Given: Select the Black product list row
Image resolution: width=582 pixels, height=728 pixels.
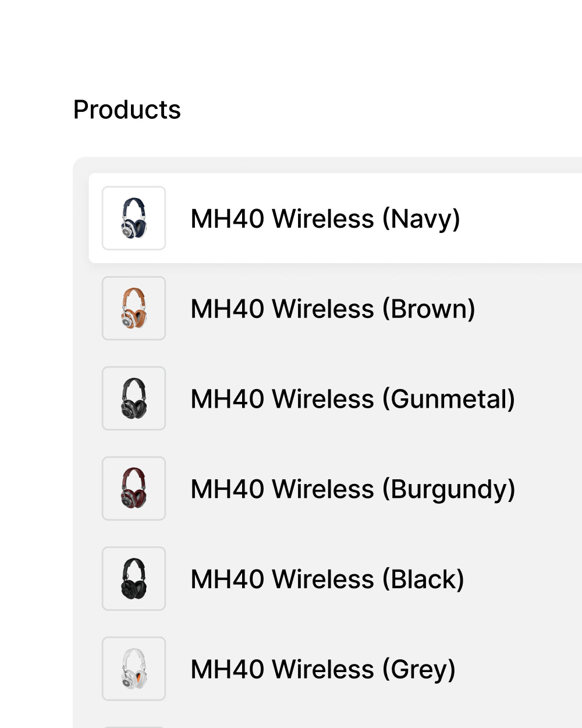Looking at the screenshot, I should [x=524, y=579].
